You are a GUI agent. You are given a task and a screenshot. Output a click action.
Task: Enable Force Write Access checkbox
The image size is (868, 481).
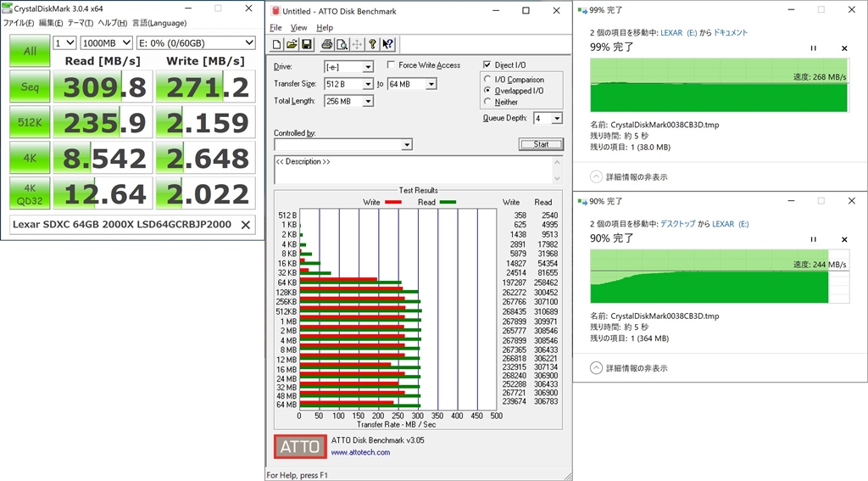point(391,64)
